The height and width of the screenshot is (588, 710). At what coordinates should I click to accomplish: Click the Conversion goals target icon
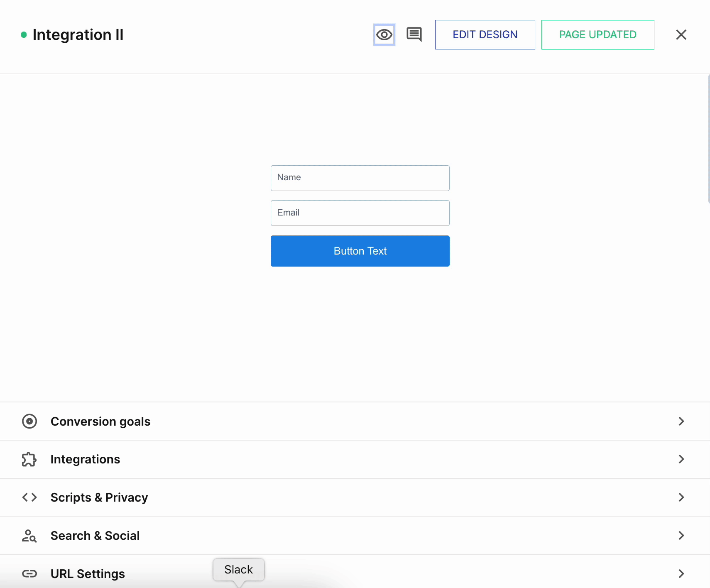click(29, 421)
